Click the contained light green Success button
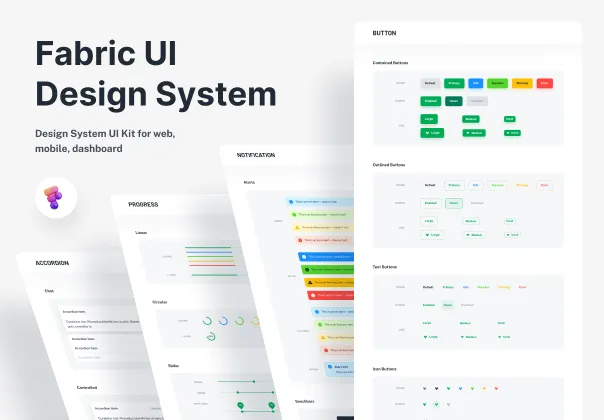 coord(497,83)
